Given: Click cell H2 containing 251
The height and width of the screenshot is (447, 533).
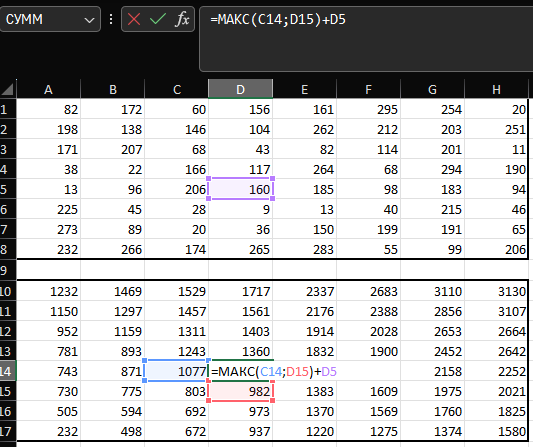Looking at the screenshot, I should coord(496,129).
